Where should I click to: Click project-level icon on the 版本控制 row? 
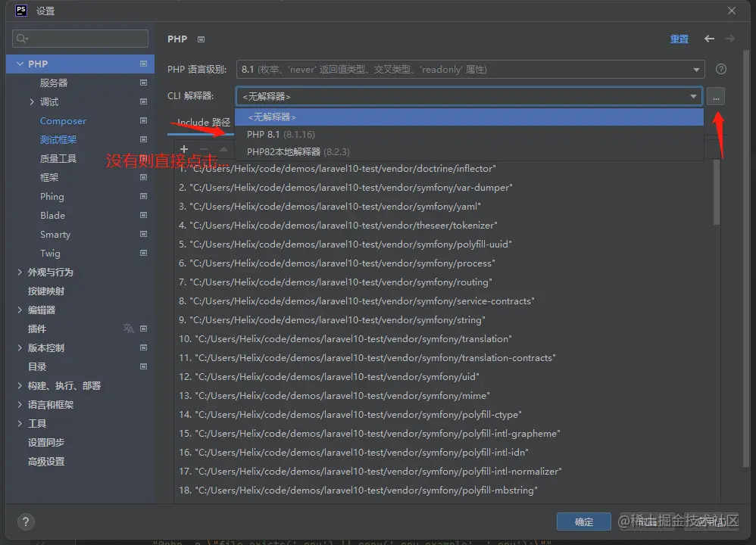(x=143, y=347)
